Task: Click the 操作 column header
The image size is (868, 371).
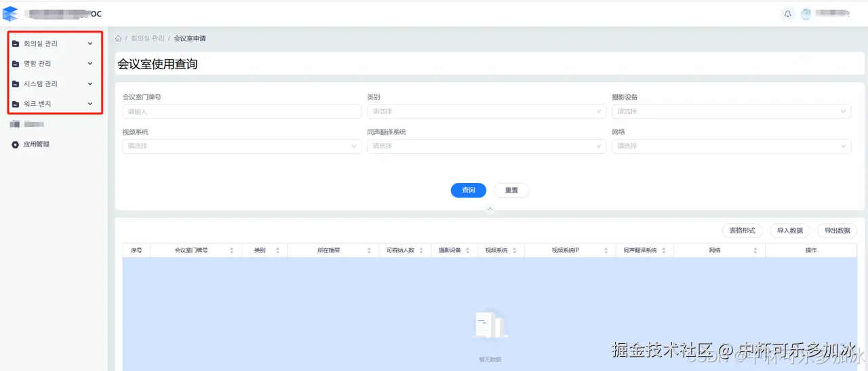Action: click(811, 250)
